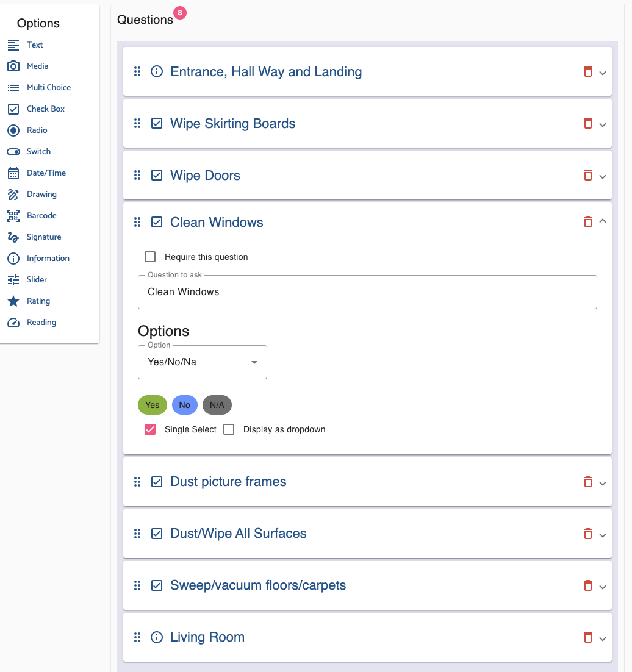This screenshot has height=672, width=632.
Task: Delete the Wipe Doors question
Action: [x=587, y=175]
